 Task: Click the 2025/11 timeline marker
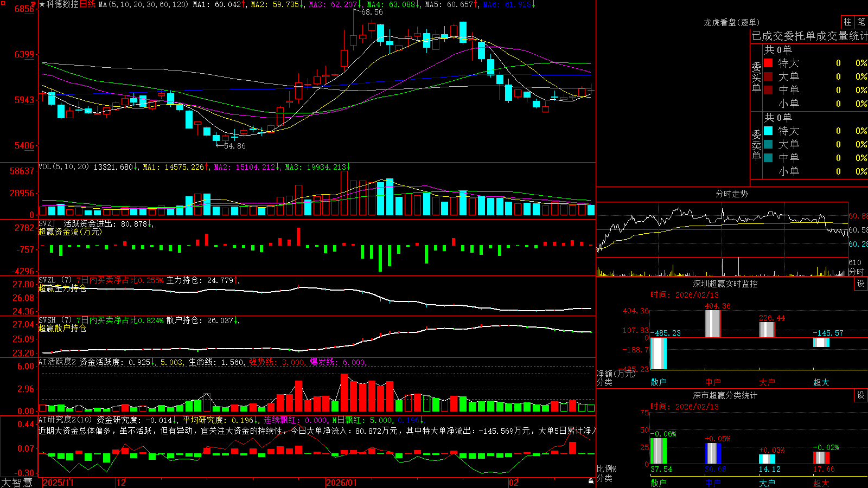[x=58, y=483]
